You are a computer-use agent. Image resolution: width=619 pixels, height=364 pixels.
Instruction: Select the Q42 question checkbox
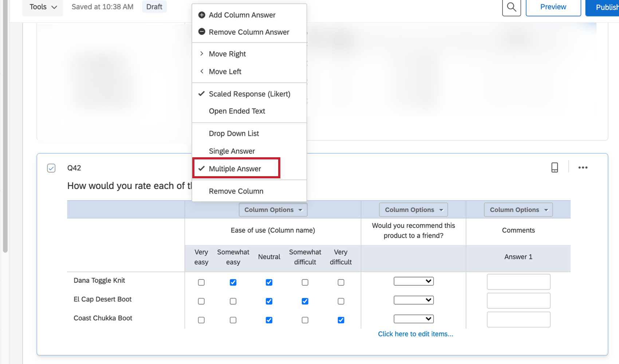point(51,168)
